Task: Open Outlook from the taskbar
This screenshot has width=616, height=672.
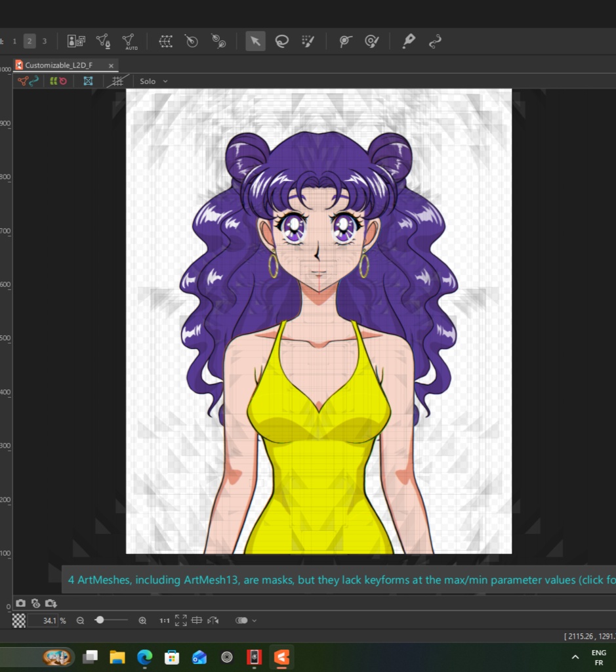Action: pyautogui.click(x=199, y=657)
